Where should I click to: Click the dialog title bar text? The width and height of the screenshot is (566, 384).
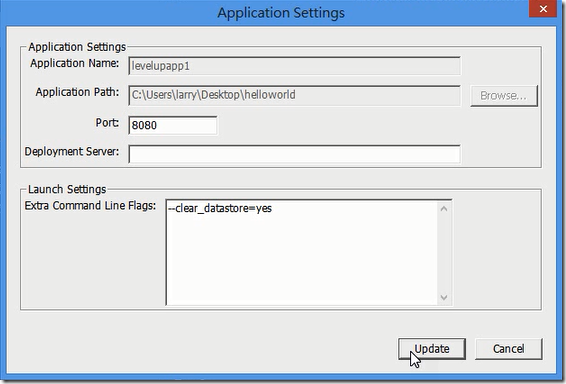pyautogui.click(x=281, y=13)
